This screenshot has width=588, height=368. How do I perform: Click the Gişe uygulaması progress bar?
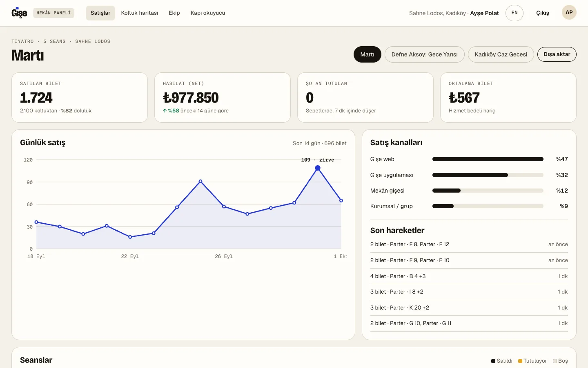(x=488, y=175)
